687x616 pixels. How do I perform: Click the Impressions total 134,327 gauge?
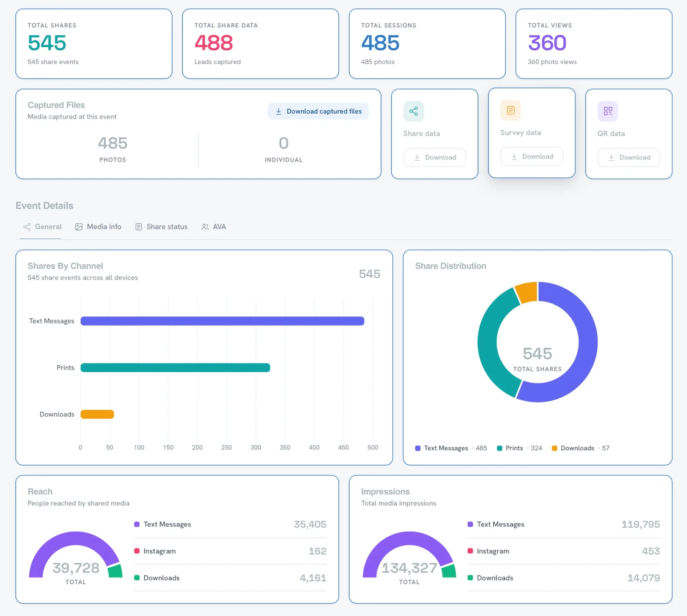point(409,555)
